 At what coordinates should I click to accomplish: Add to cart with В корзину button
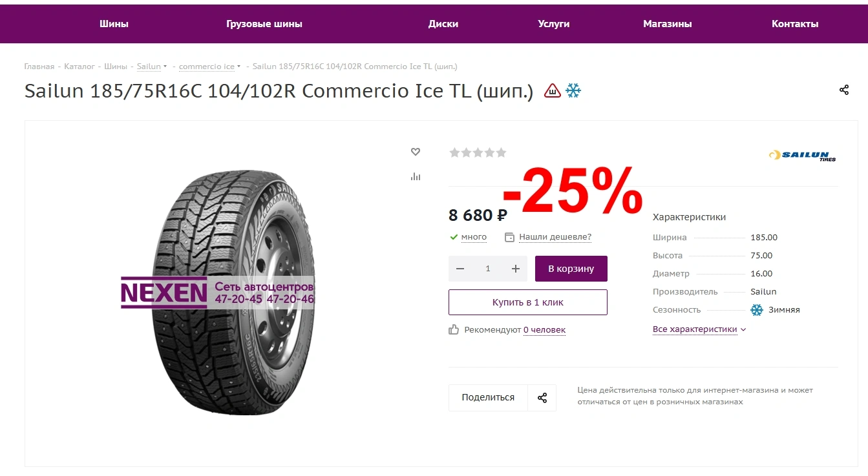click(571, 269)
